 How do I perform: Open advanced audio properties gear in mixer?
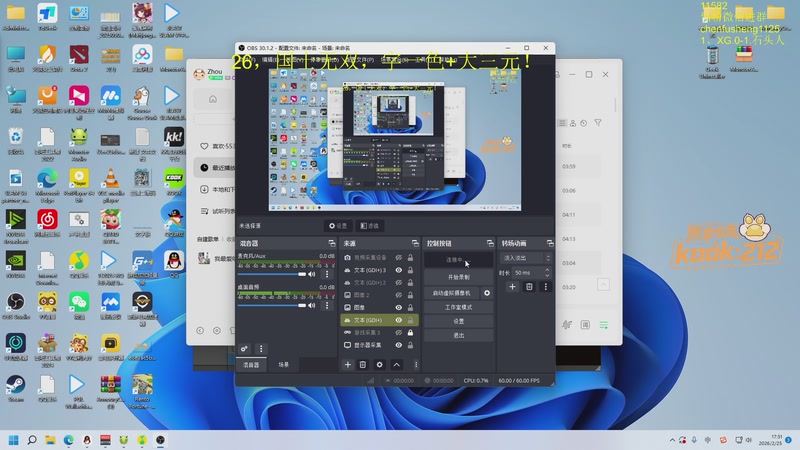click(x=244, y=349)
